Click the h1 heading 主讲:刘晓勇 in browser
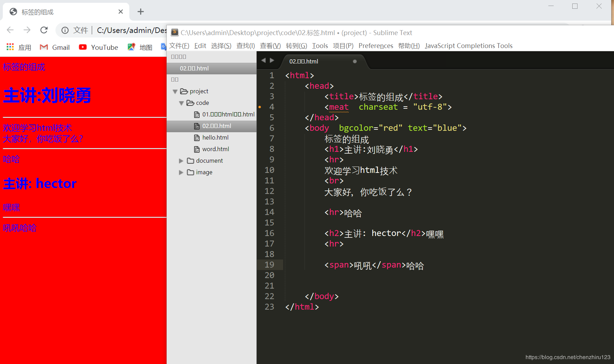The width and height of the screenshot is (614, 364). point(47,95)
